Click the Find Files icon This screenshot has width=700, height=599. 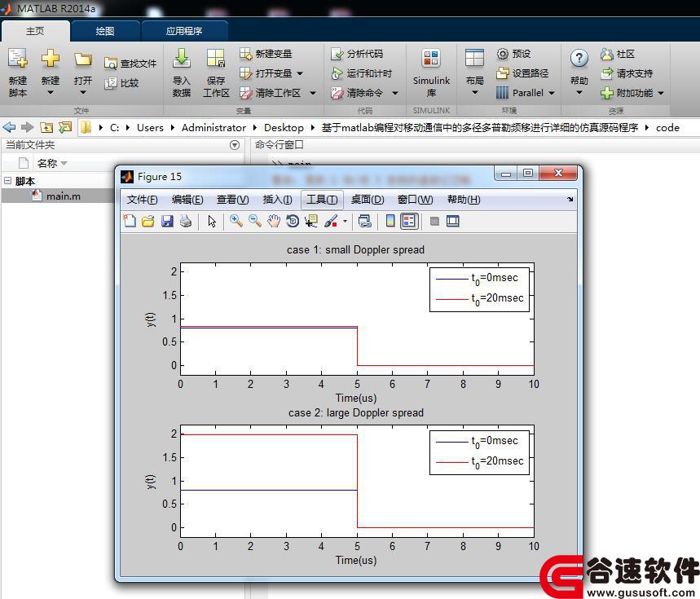point(110,64)
